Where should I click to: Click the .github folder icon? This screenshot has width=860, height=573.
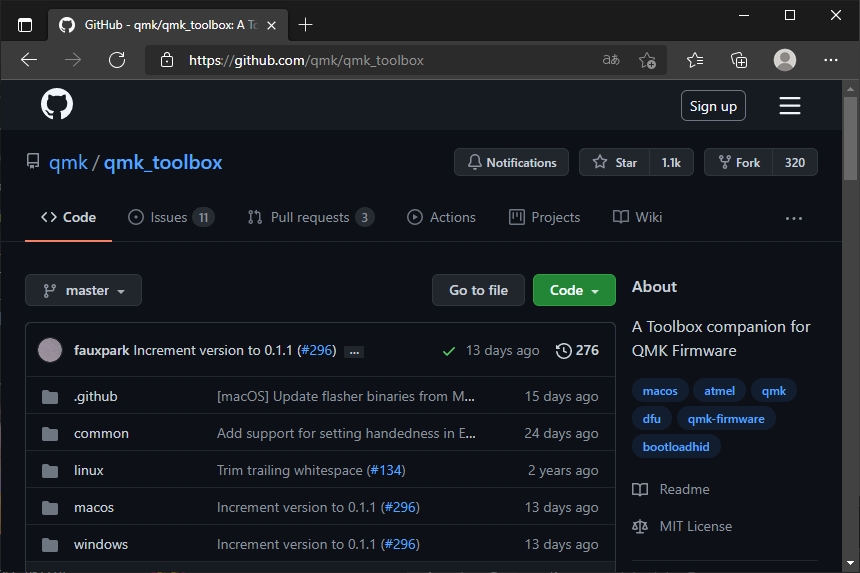point(50,396)
